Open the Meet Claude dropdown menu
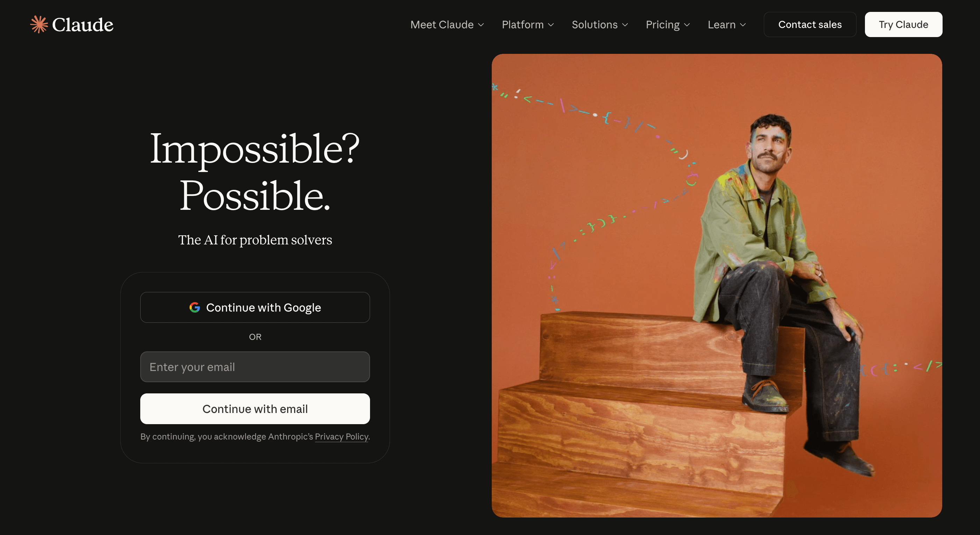Screen dimensions: 980x535 (447, 25)
